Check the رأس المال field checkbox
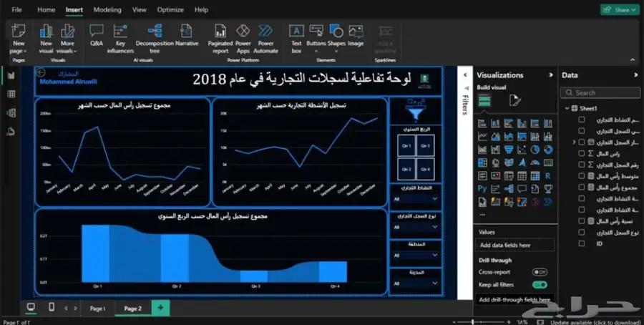The image size is (644, 325). tap(582, 153)
